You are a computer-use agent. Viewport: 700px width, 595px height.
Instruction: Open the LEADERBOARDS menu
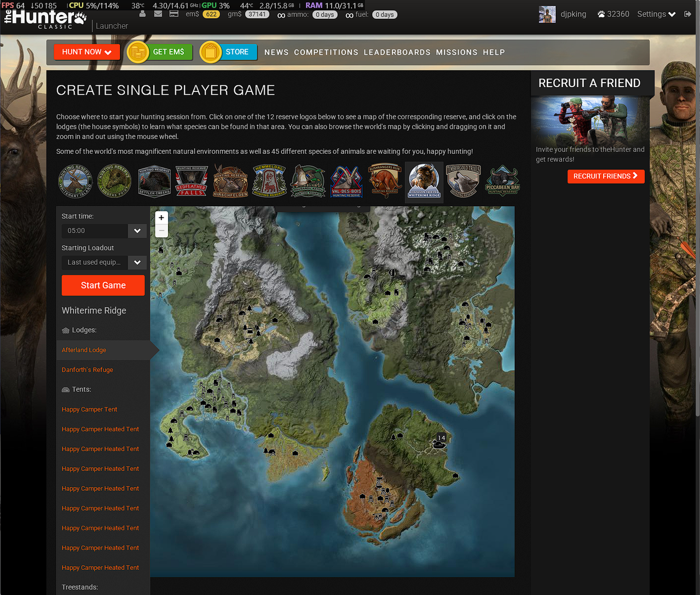pyautogui.click(x=397, y=53)
